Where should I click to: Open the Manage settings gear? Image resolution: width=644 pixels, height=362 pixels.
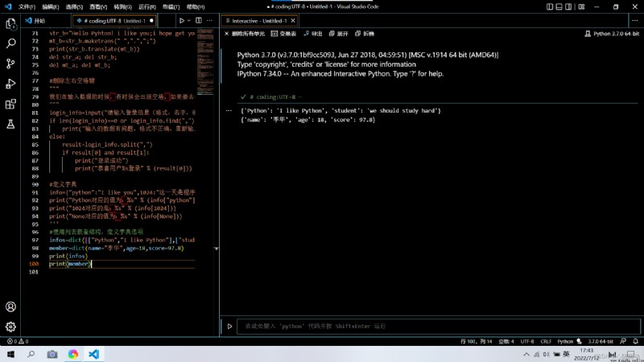[10, 327]
